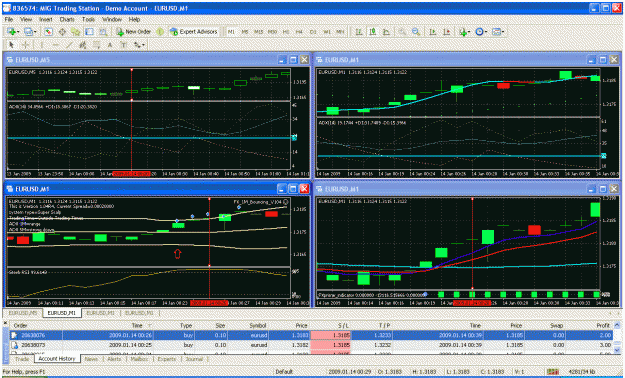The image size is (625, 378).
Task: Open the Indicators list dropdown
Action: coord(464,32)
